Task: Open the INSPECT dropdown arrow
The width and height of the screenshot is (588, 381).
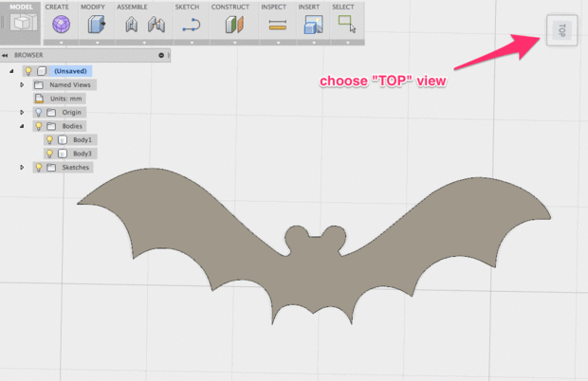Action: click(x=278, y=43)
